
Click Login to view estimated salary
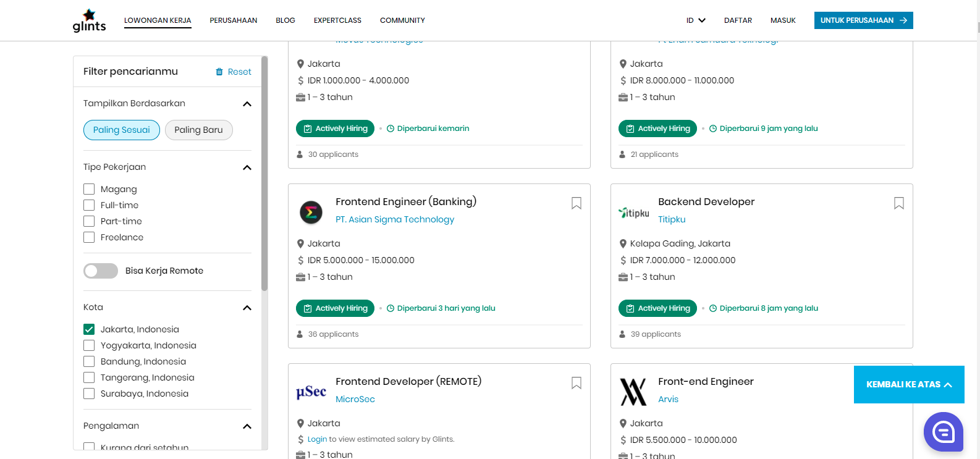[317, 439]
